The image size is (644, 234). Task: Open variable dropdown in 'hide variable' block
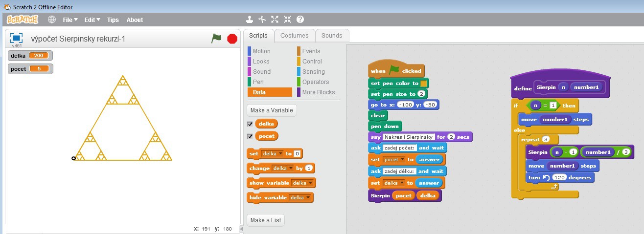308,198
